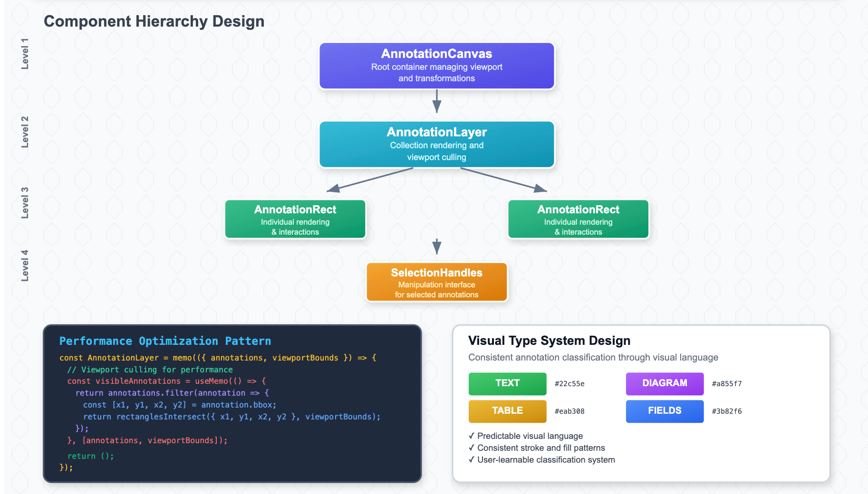
Task: Click the annotation.bbox destructuring code line
Action: click(180, 405)
